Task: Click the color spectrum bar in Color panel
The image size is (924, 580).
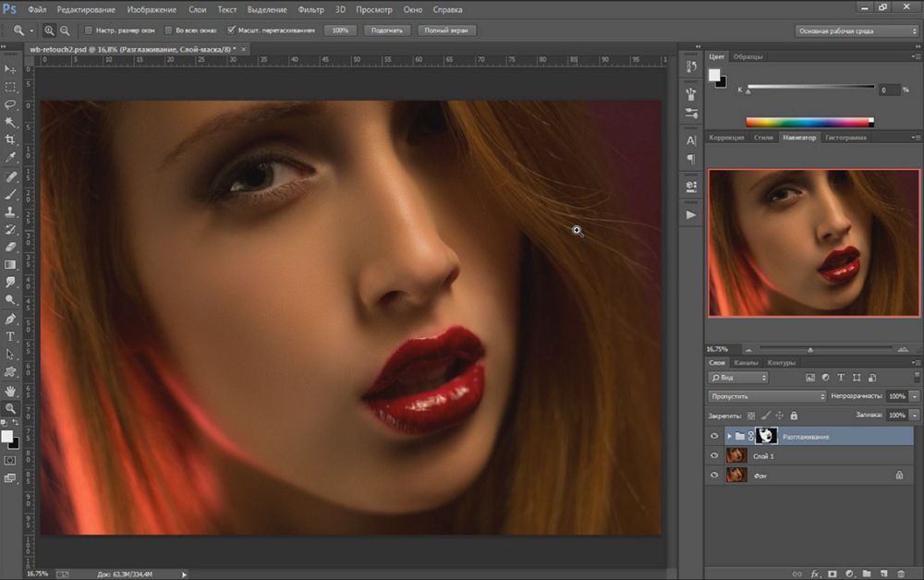Action: 808,121
